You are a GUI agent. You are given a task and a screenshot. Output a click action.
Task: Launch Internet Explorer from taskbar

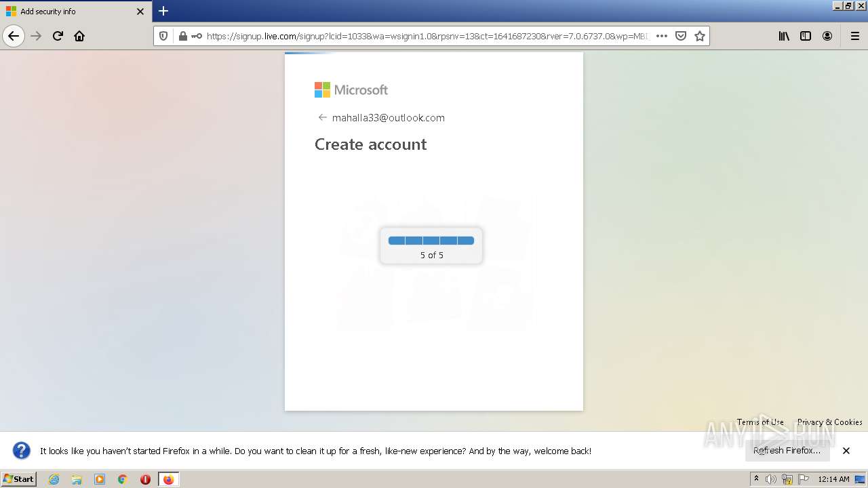pos(54,479)
